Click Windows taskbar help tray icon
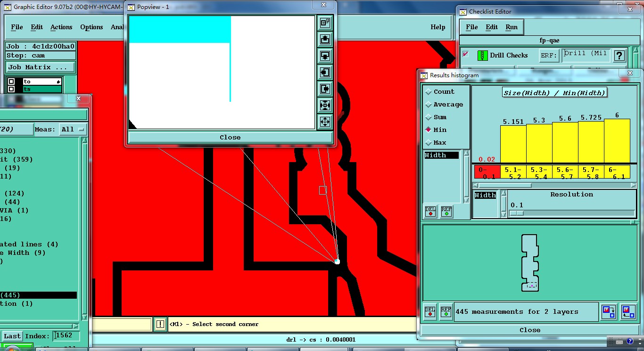 click(x=630, y=341)
